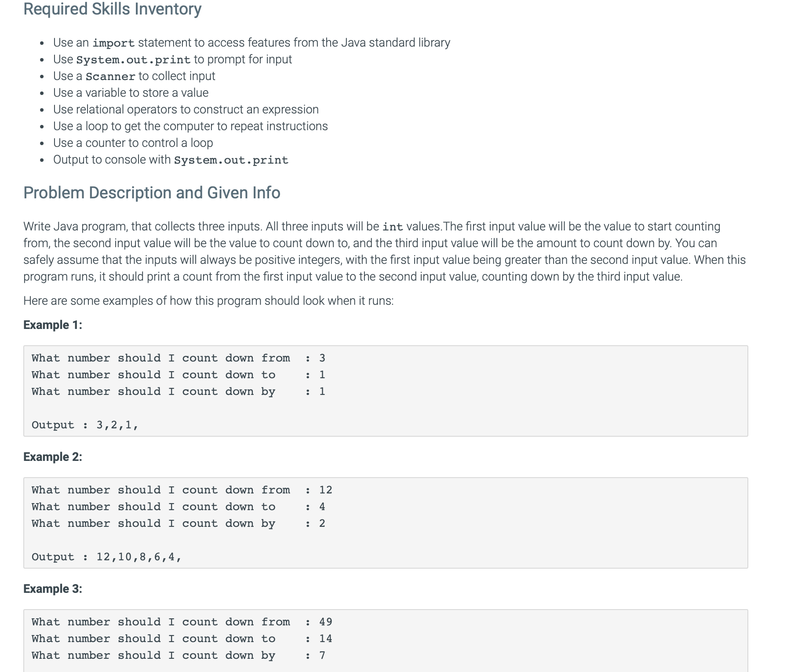Click the sentence beginning Here are some examples
Viewport: 787px width, 672px height.
pyautogui.click(x=208, y=301)
